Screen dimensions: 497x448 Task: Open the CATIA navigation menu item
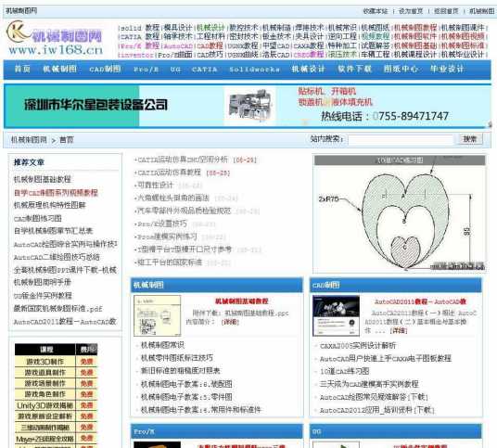coord(204,70)
